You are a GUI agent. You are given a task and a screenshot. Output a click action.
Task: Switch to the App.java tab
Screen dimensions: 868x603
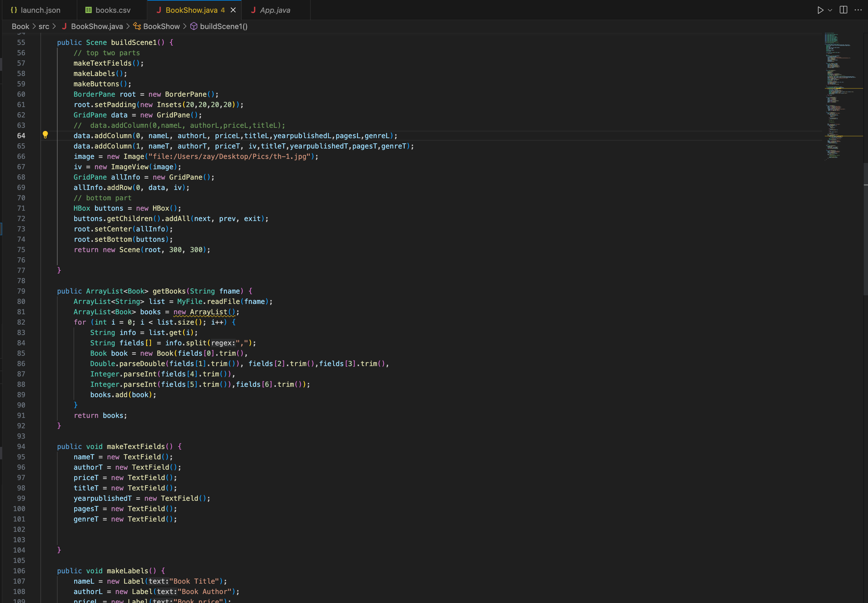coord(275,10)
